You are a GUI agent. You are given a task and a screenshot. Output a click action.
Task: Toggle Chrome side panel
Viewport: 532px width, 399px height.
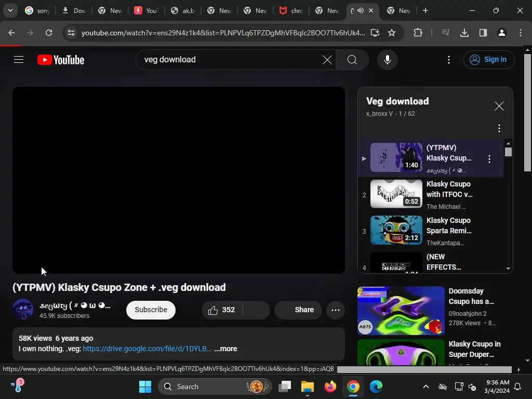coord(483,33)
